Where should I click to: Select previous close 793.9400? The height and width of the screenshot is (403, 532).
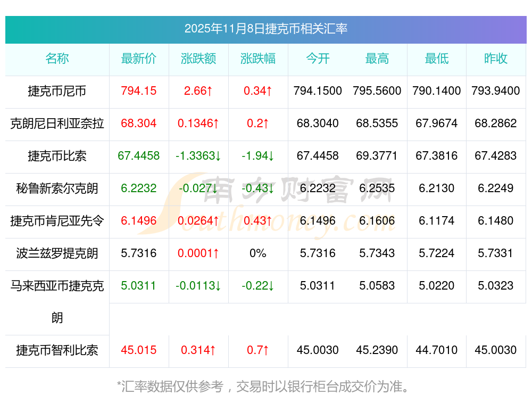point(496,91)
